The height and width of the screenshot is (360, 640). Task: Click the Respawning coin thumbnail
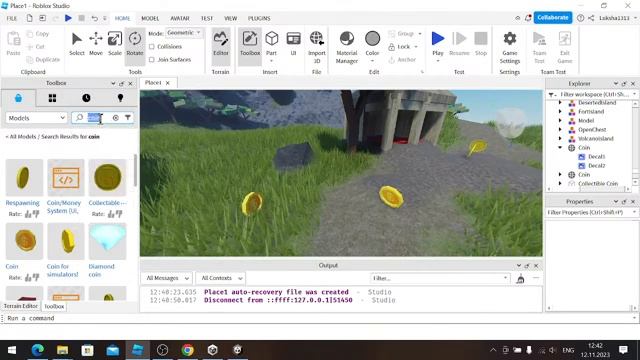pyautogui.click(x=24, y=178)
